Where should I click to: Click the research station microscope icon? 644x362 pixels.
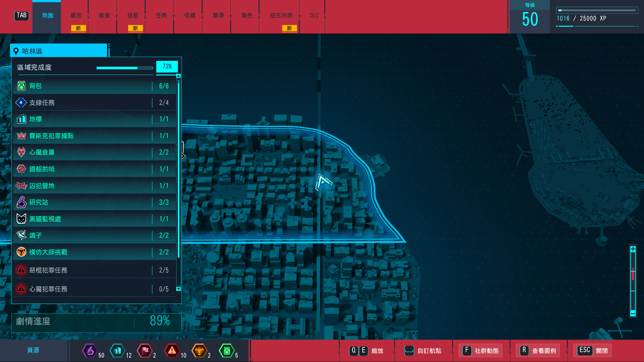click(21, 202)
